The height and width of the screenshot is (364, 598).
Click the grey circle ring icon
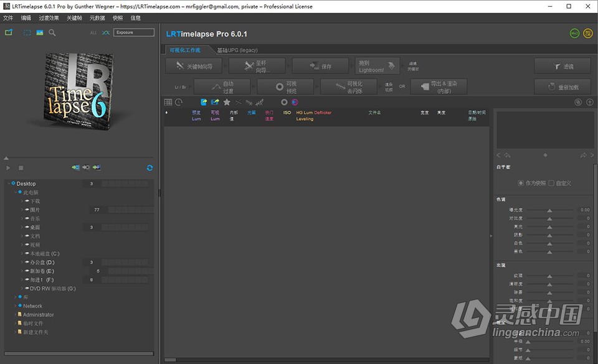click(x=284, y=102)
